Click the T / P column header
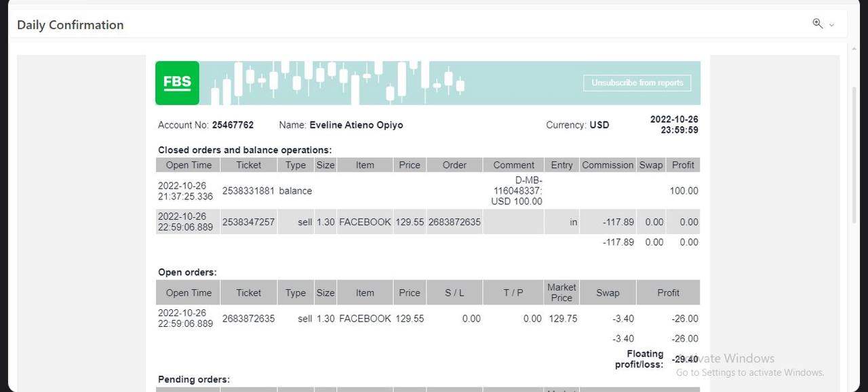This screenshot has width=868, height=392. (513, 292)
